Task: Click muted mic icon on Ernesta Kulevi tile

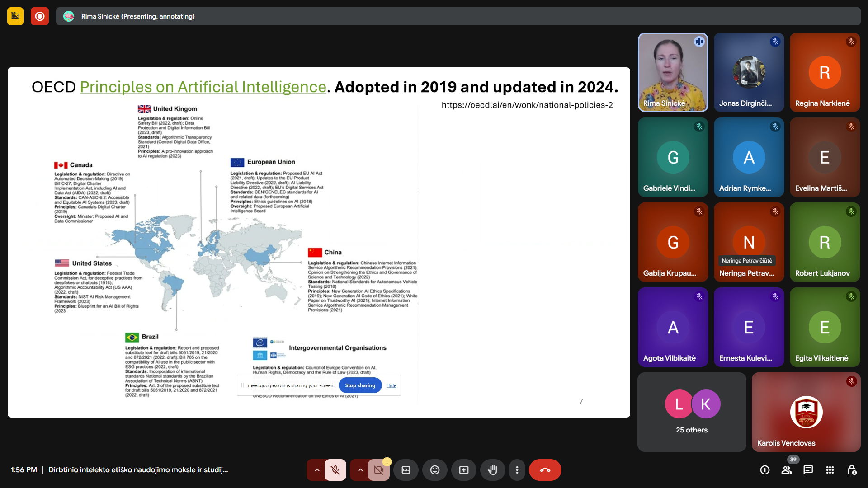Action: pyautogui.click(x=775, y=296)
